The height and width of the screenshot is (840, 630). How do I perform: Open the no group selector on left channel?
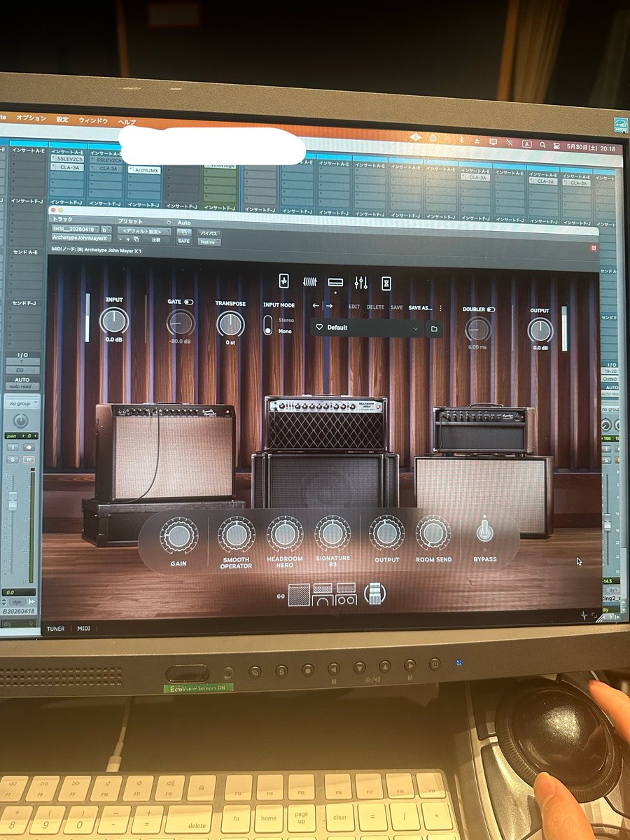click(x=22, y=404)
